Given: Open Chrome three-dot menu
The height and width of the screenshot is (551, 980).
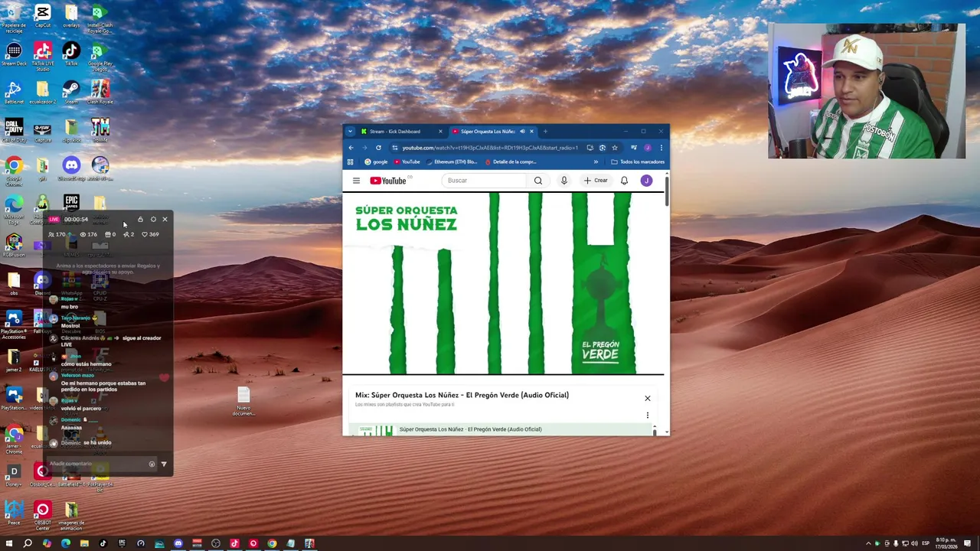Looking at the screenshot, I should click(x=661, y=148).
